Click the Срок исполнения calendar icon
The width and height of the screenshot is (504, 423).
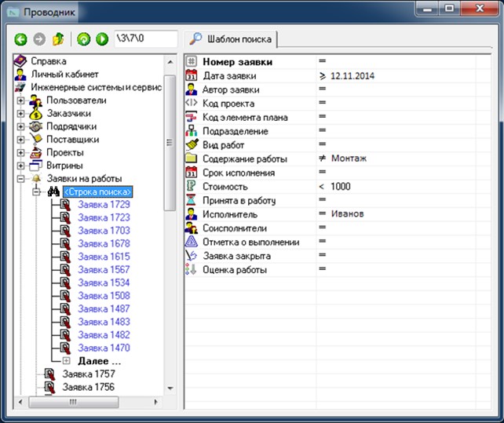(192, 172)
